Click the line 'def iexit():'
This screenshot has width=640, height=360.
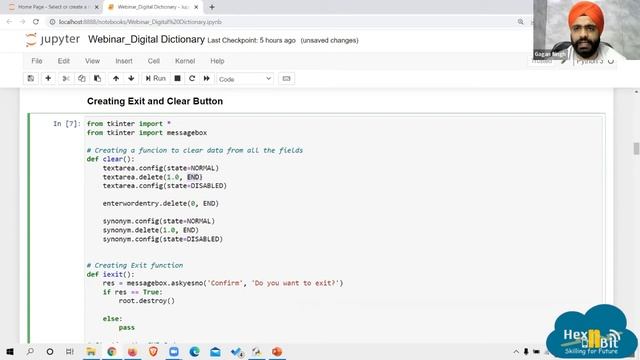pyautogui.click(x=110, y=274)
